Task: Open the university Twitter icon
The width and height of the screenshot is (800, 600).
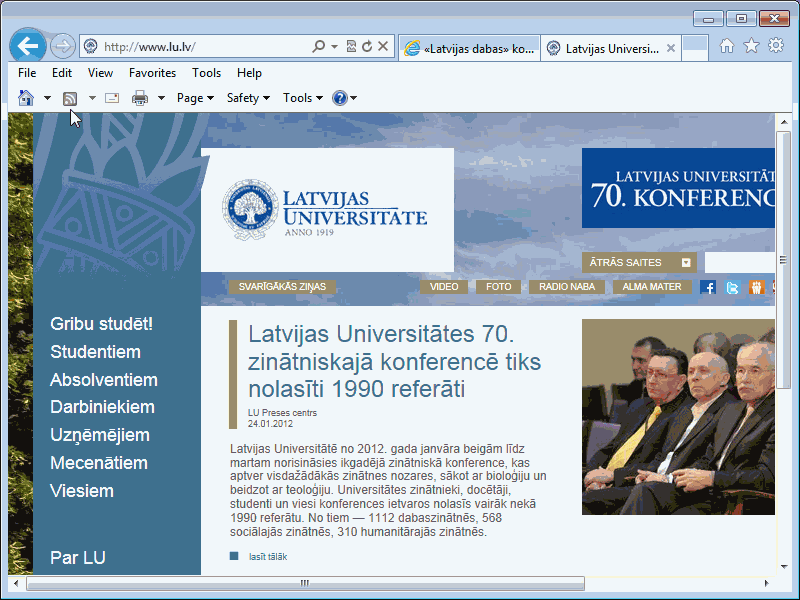Action: point(732,287)
